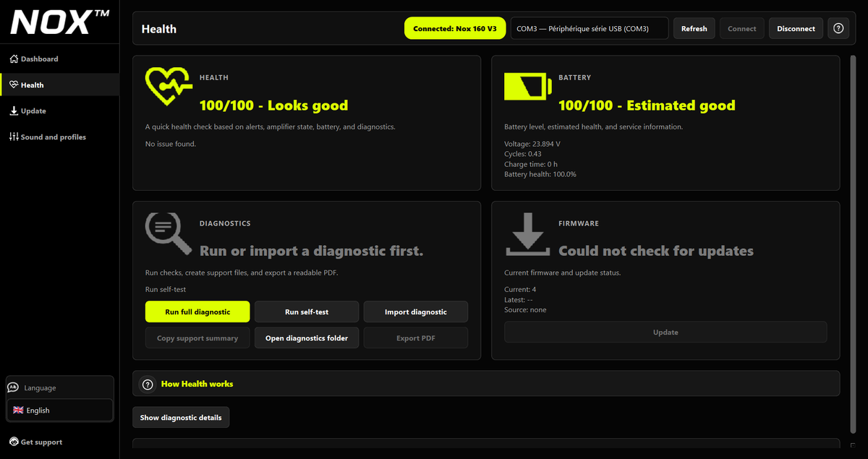Click the download arrow icon beside Update in sidebar
This screenshot has height=459, width=868.
[x=14, y=111]
